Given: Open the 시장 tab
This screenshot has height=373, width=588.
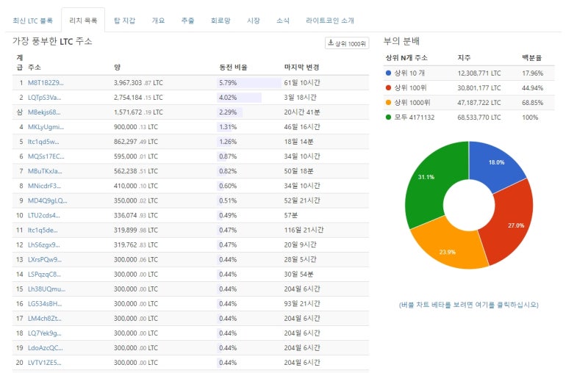Looking at the screenshot, I should [x=254, y=21].
